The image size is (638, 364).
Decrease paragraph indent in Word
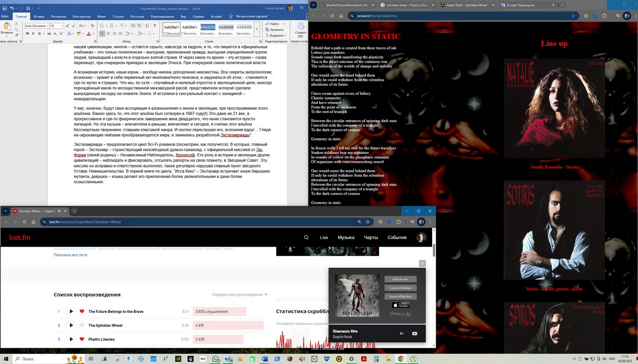tap(133, 26)
